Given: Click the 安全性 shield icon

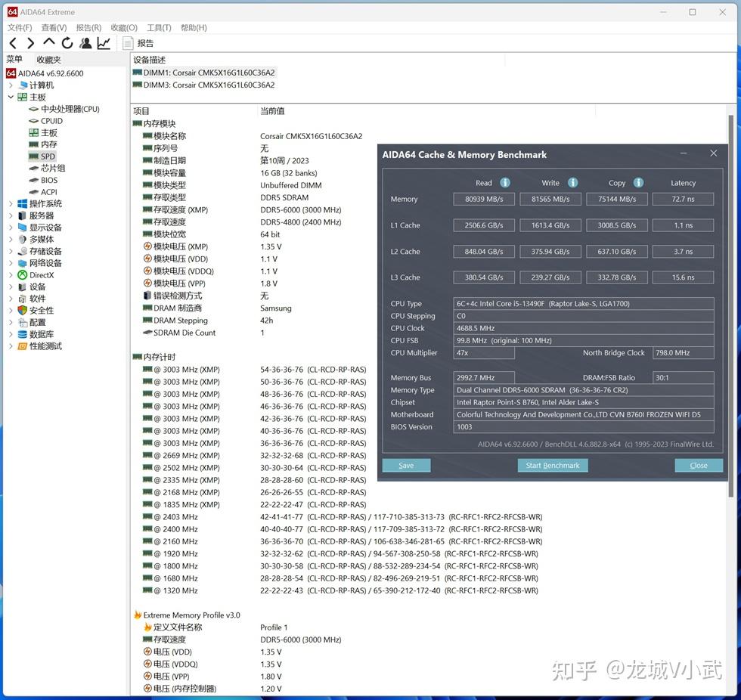Looking at the screenshot, I should tap(22, 311).
